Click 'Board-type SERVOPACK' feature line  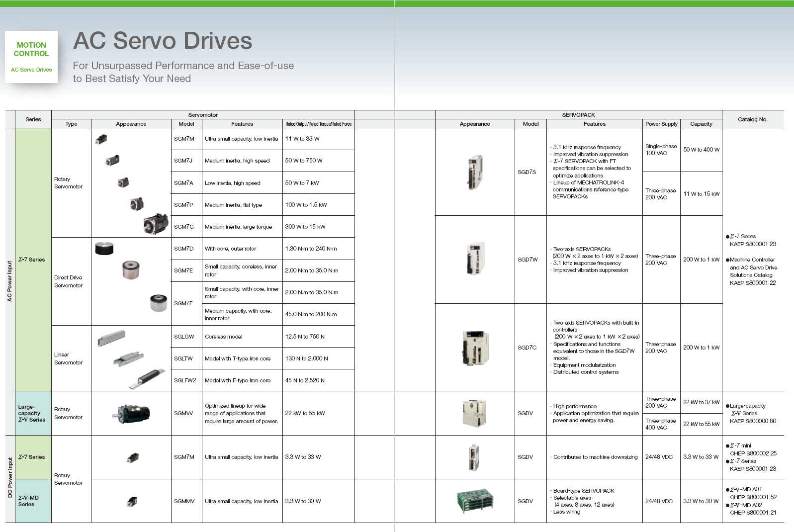tap(582, 491)
